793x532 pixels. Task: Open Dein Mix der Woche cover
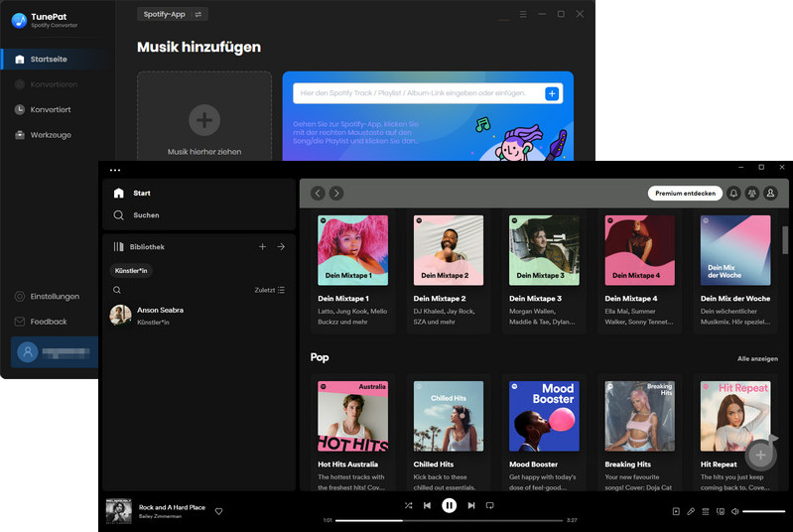[x=735, y=250]
